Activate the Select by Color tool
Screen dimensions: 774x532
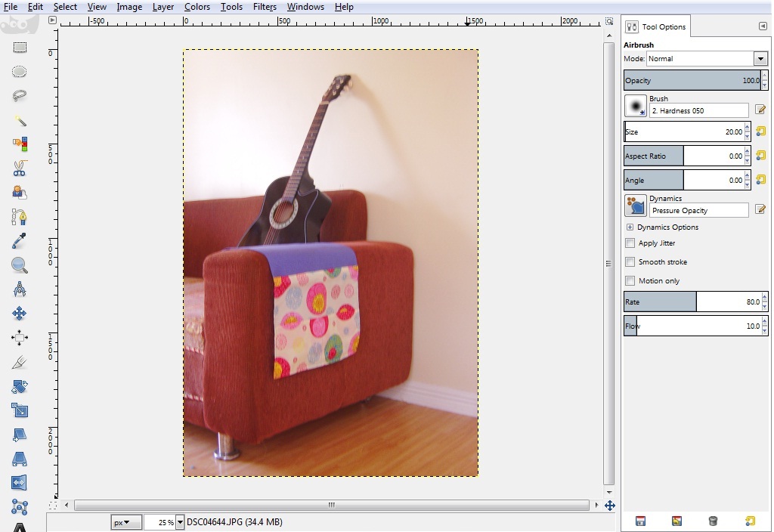coord(20,144)
